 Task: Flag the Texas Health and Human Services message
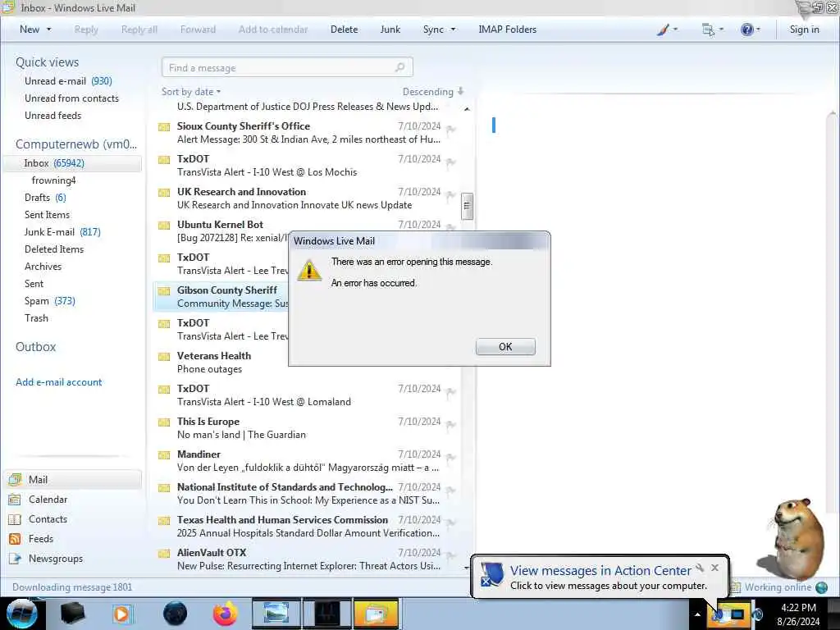click(x=451, y=523)
